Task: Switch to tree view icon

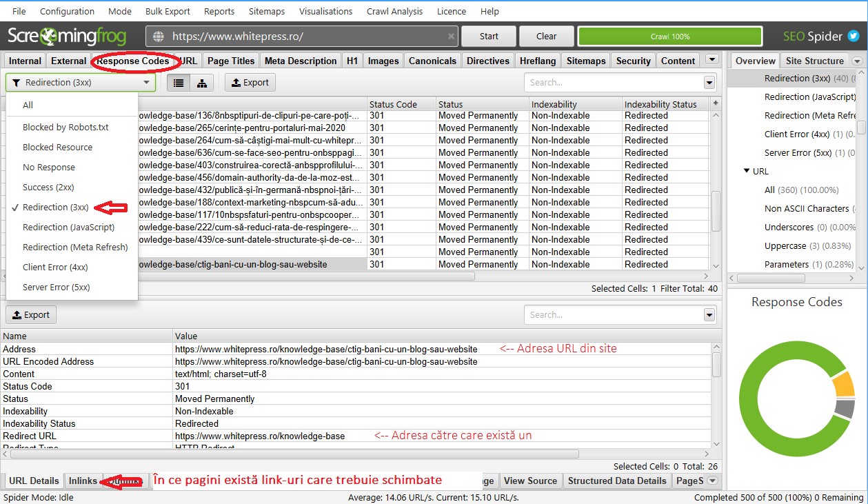Action: [x=202, y=83]
